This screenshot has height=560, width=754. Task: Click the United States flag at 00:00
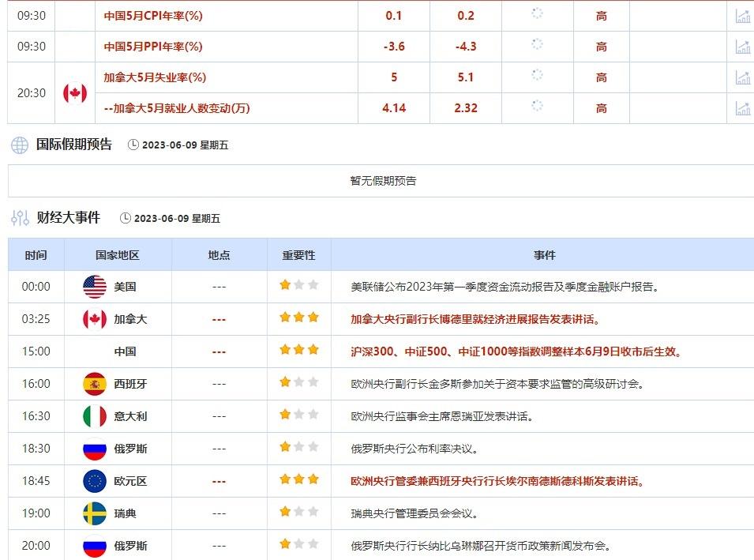point(95,287)
